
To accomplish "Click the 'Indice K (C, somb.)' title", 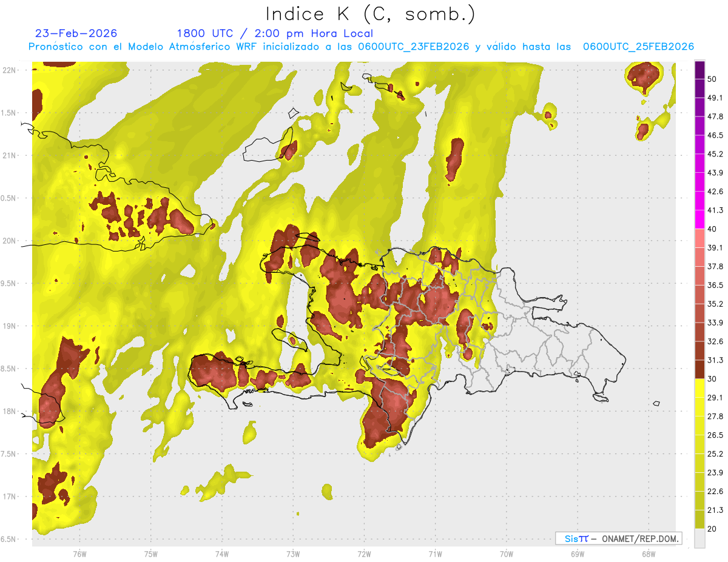I will [371, 14].
